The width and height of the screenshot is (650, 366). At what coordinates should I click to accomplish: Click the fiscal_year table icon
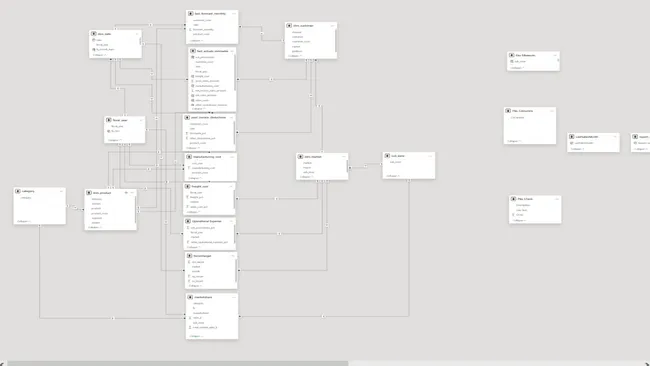tap(109, 120)
